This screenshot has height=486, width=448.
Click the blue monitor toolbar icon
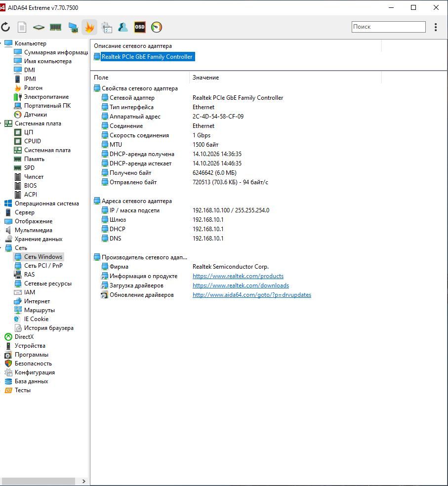(x=73, y=27)
